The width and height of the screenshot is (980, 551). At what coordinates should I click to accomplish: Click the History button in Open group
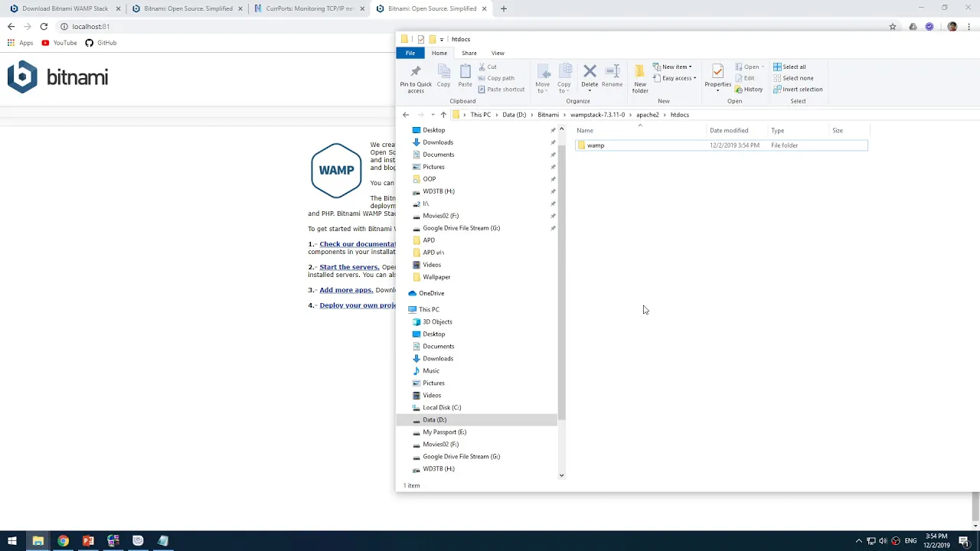pos(749,90)
